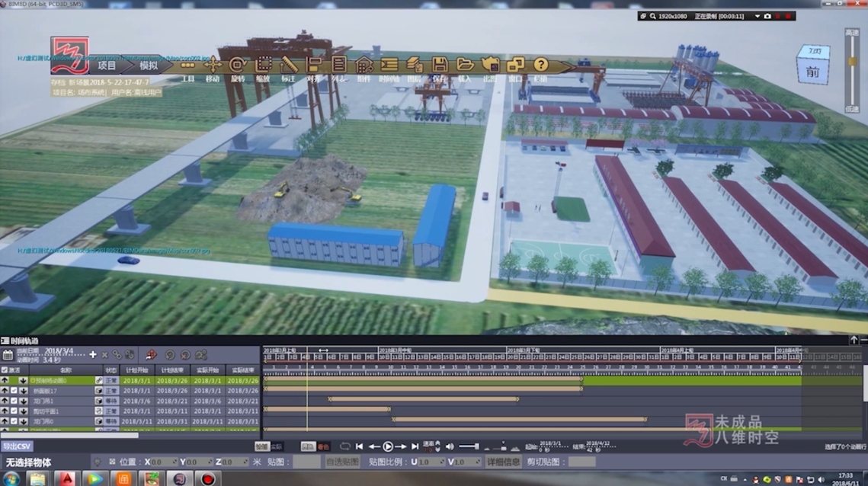Click the 标注 (Annotate) ruler icon

pos(288,66)
